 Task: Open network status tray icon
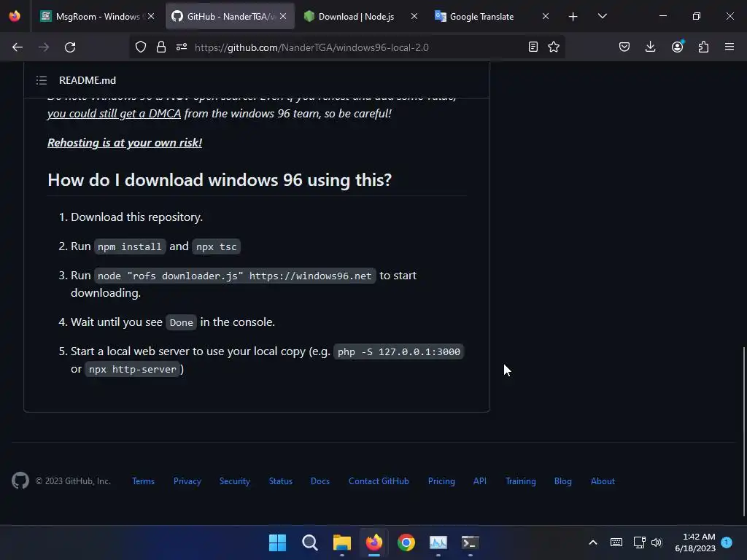pyautogui.click(x=639, y=542)
